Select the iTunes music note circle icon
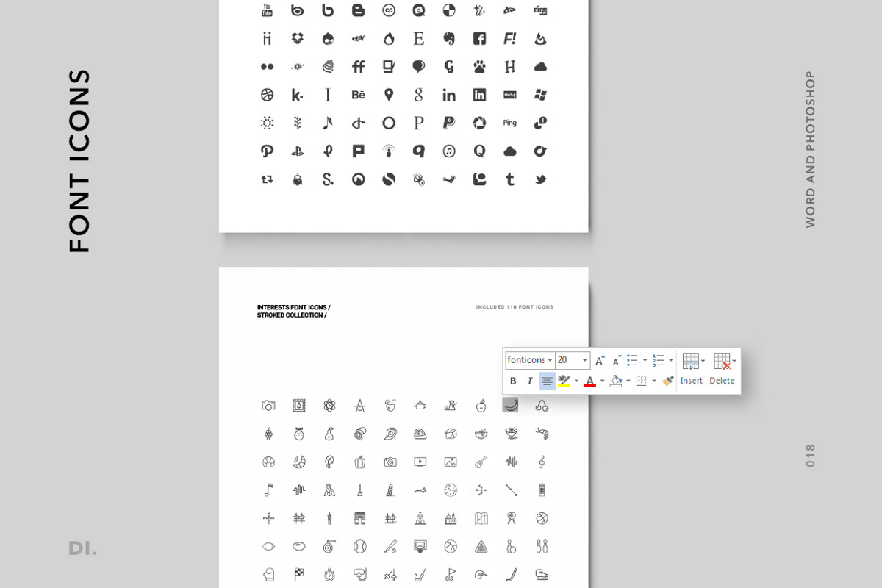The height and width of the screenshot is (588, 882). pos(449,151)
